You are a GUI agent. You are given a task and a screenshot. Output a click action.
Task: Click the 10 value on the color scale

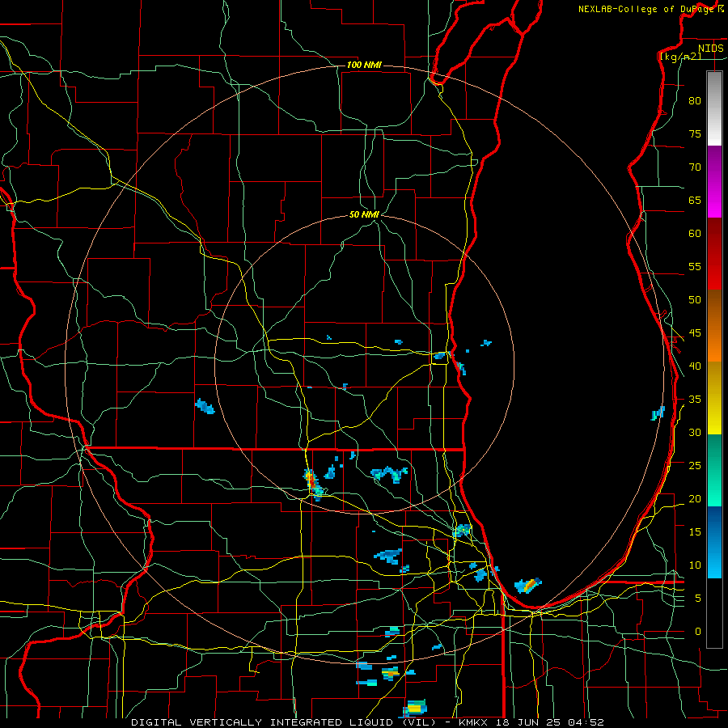(x=695, y=565)
